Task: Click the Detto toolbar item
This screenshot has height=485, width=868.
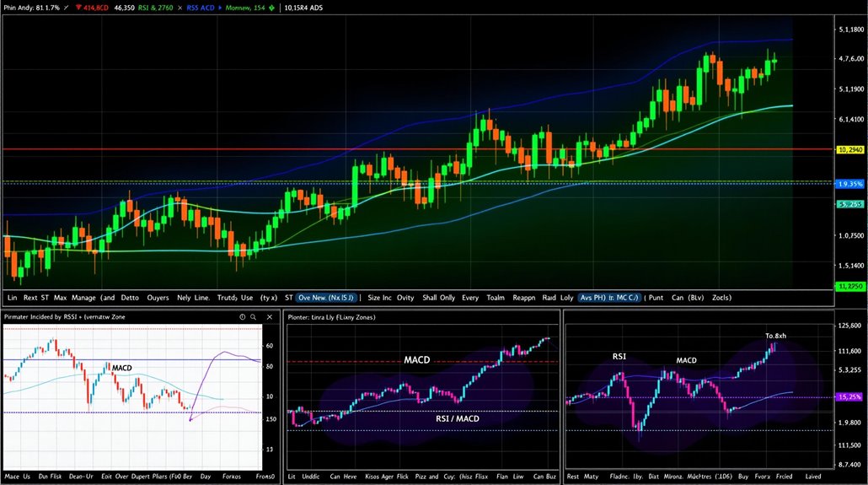Action: coord(130,298)
